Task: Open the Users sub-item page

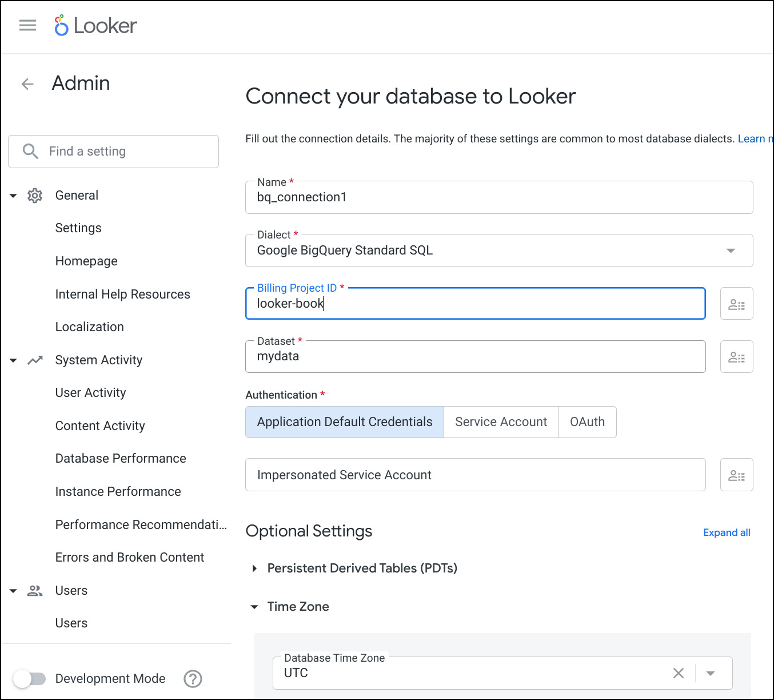Action: 71,623
